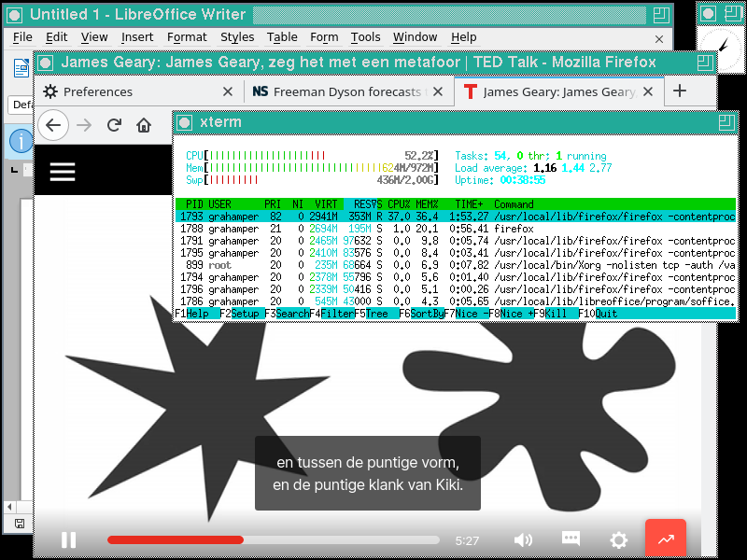Reload the page in Firefox
The image size is (747, 560).
point(114,125)
